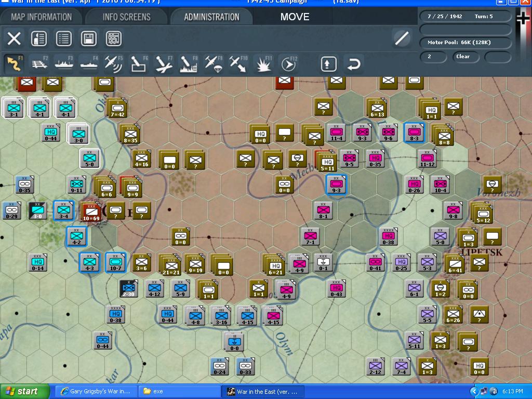Click the War in the East taskbar button

click(262, 392)
